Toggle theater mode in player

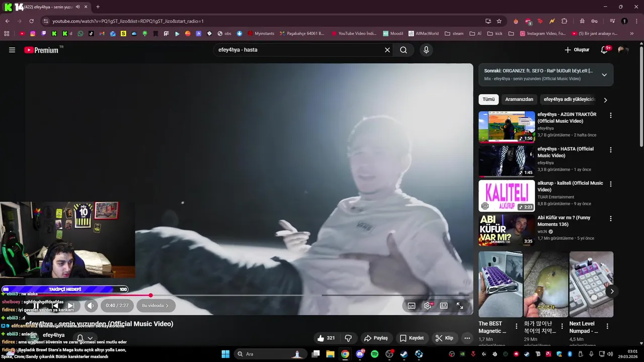[x=444, y=306]
